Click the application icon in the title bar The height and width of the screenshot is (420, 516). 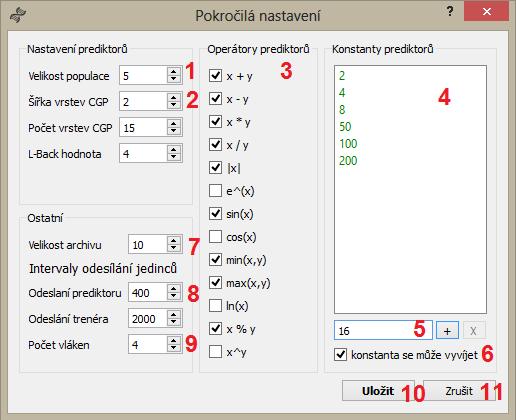[17, 15]
